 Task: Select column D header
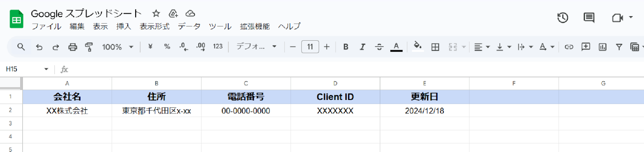tap(335, 83)
